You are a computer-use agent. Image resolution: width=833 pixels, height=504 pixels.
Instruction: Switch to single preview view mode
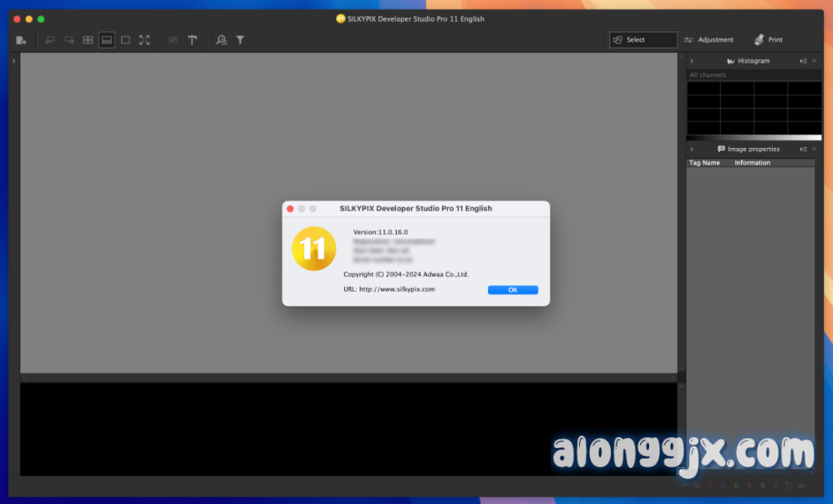(125, 40)
